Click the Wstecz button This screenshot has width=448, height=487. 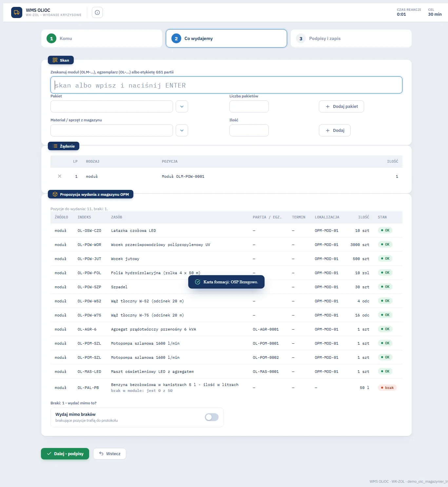pyautogui.click(x=109, y=454)
